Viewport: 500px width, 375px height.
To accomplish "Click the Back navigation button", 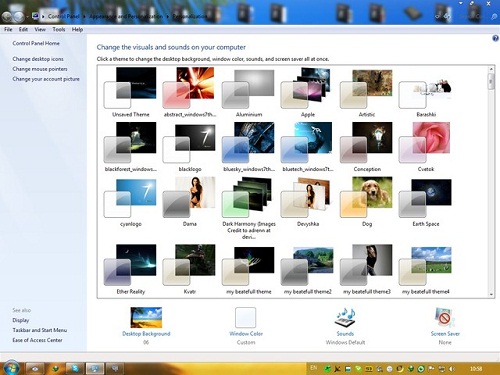I will 7,16.
